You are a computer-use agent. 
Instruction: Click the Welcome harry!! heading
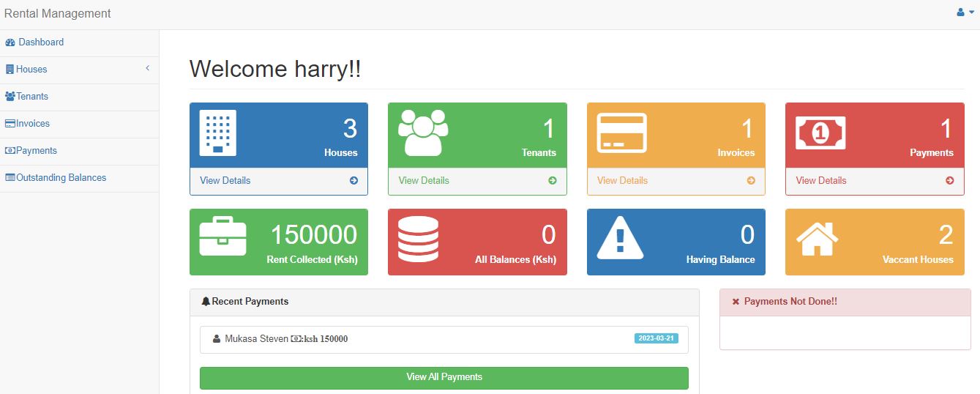275,70
